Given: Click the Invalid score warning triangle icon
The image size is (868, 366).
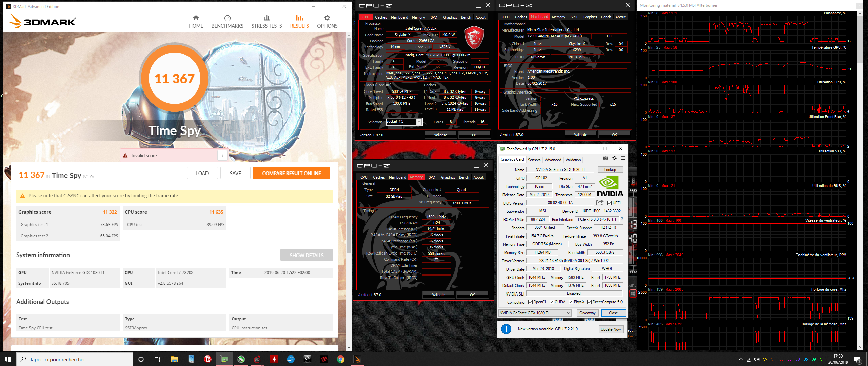Looking at the screenshot, I should pos(125,156).
